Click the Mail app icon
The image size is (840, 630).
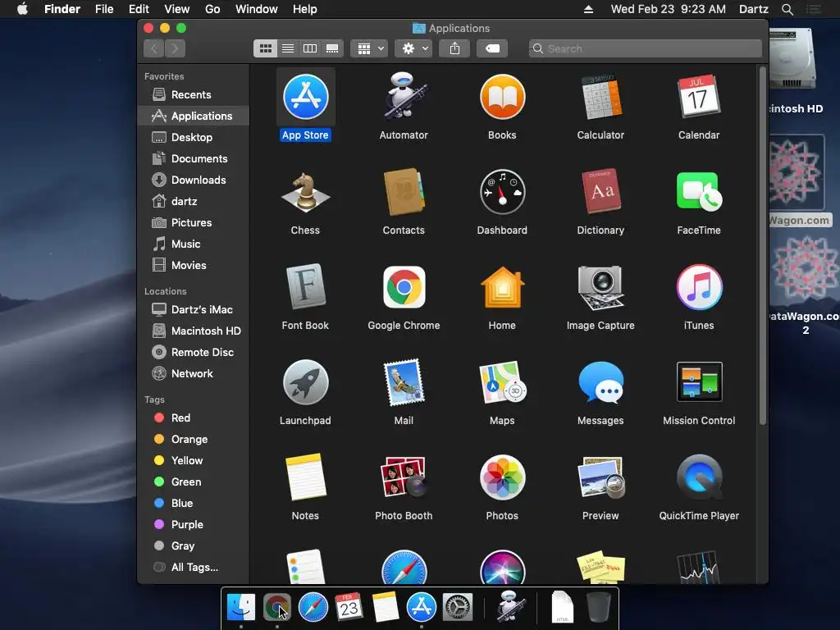coord(404,382)
